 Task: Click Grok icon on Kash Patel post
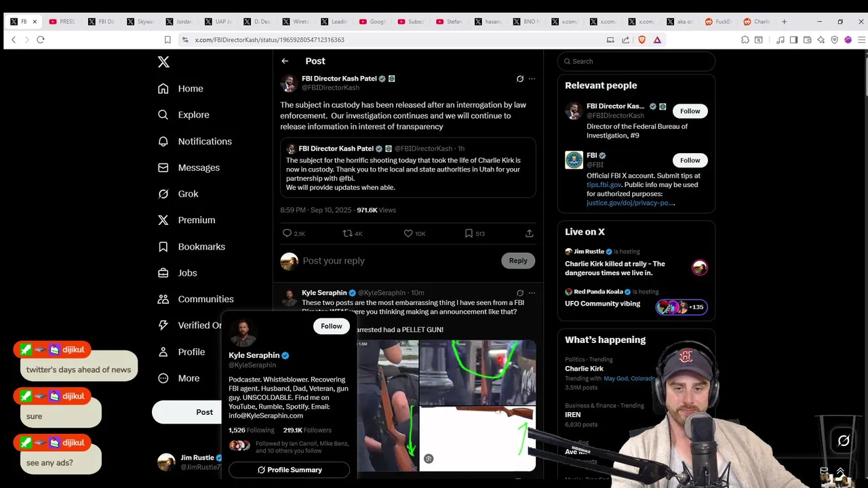coord(520,79)
